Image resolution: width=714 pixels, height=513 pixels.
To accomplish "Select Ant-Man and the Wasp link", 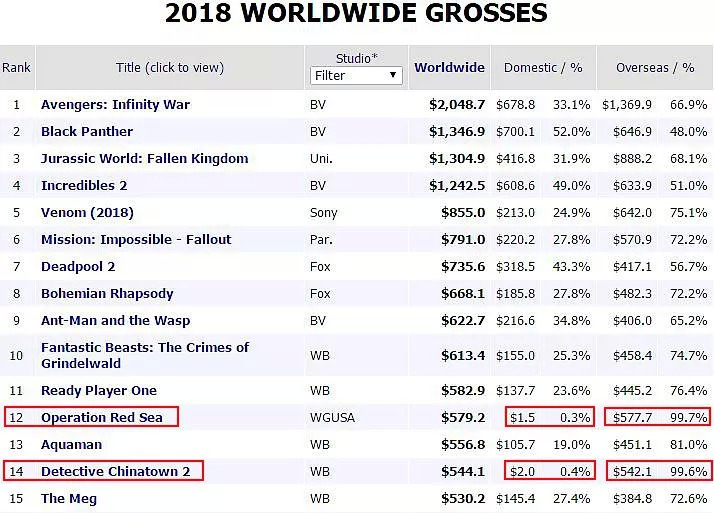I will click(115, 320).
